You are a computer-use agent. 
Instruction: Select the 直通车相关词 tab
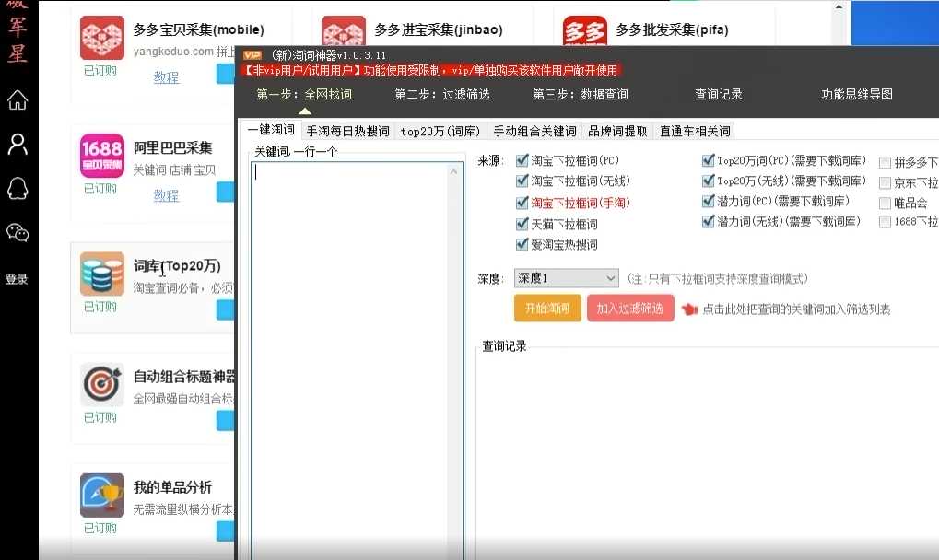pos(696,131)
